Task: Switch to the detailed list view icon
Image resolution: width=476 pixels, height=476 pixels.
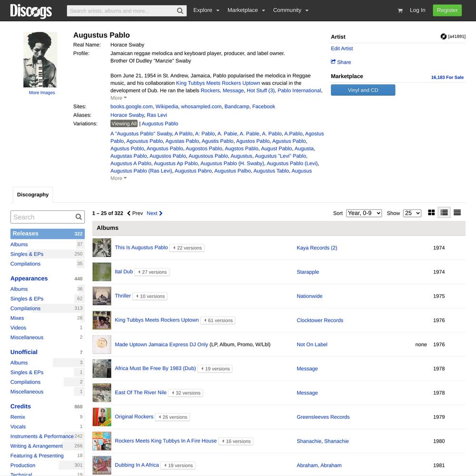Action: click(x=444, y=212)
